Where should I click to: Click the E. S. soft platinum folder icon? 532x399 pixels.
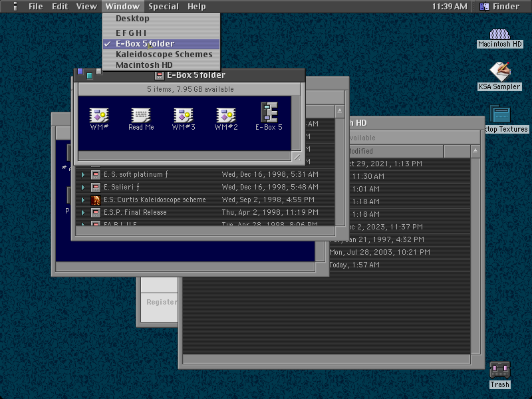(x=96, y=175)
